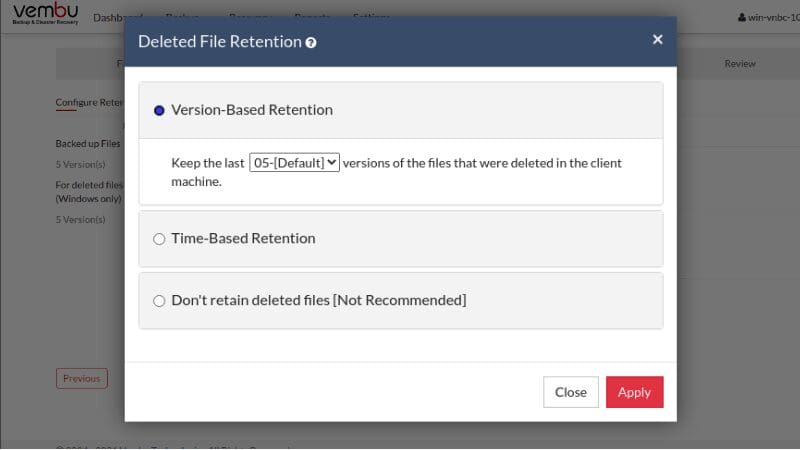The height and width of the screenshot is (450, 800).
Task: Select Don't retain deleted files option
Action: tap(159, 301)
